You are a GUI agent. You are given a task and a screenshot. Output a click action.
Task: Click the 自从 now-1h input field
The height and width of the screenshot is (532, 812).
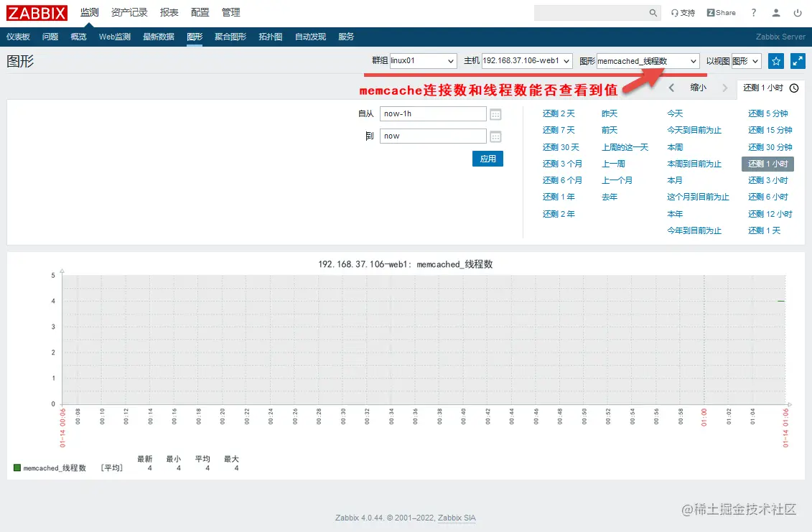point(433,114)
